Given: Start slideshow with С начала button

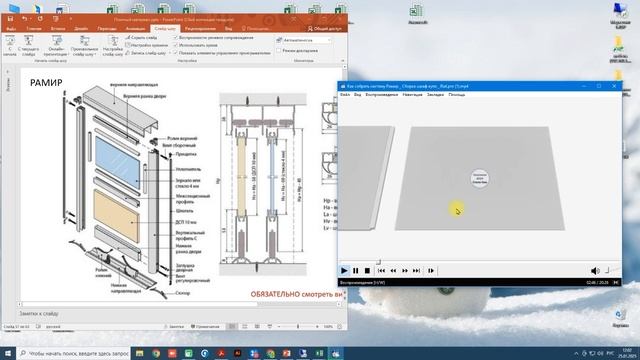Looking at the screenshot, I should [10, 46].
